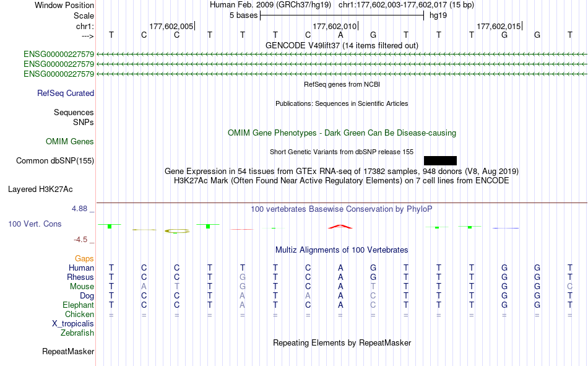The width and height of the screenshot is (588, 366).
Task: Open the RepeatMasker track label
Action: pyautogui.click(x=68, y=352)
